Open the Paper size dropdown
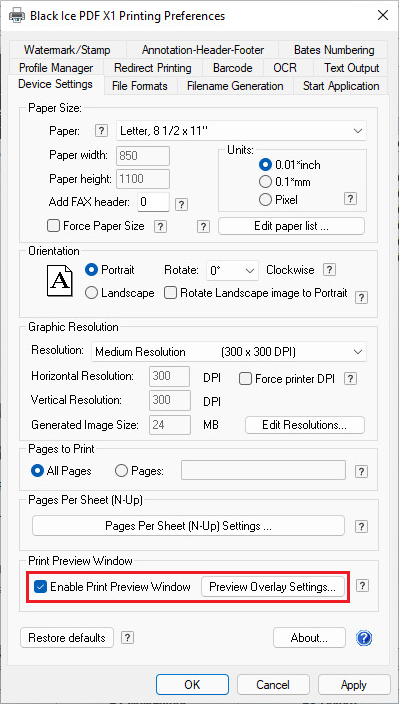Viewport: 399px width, 704px height. coord(241,131)
